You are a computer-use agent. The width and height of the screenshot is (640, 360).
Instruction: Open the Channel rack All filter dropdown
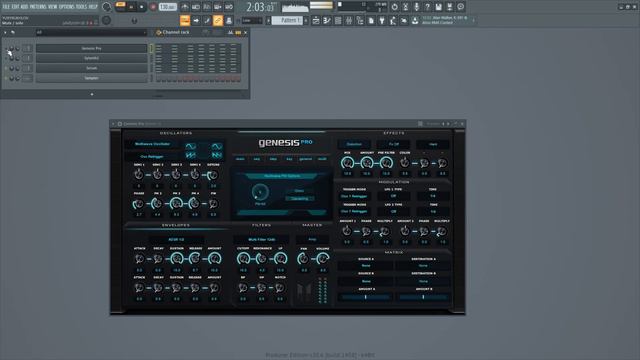(x=91, y=32)
